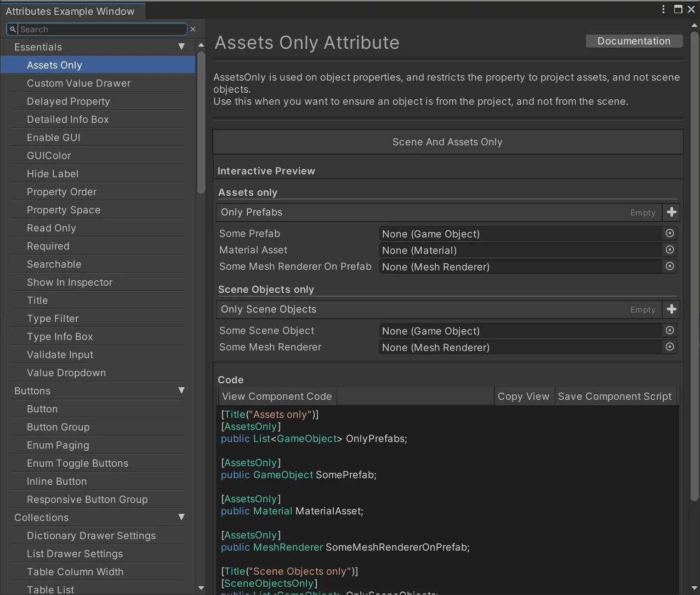This screenshot has width=700, height=595.
Task: Click sidebar scroll-down arrow
Action: 201,588
